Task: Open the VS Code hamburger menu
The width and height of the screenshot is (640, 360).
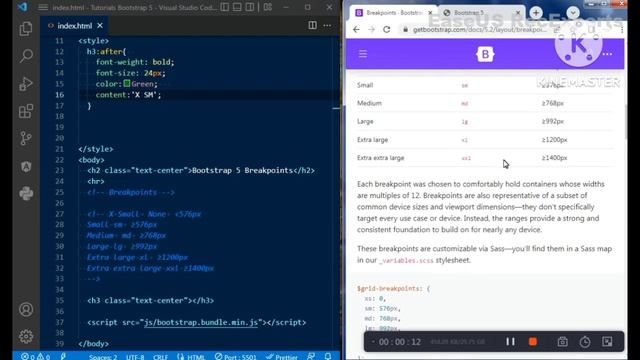Action: point(43,7)
